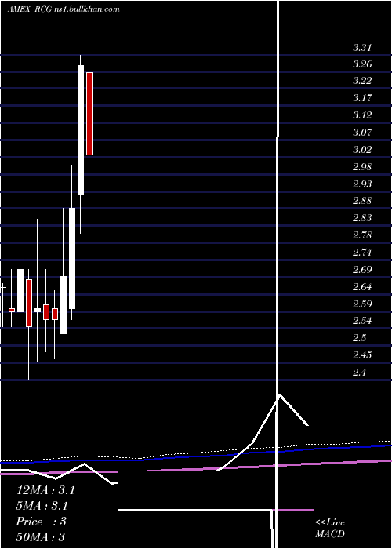Click the Price : 3 readout
Screen dimensions: 392x549
click(41, 522)
